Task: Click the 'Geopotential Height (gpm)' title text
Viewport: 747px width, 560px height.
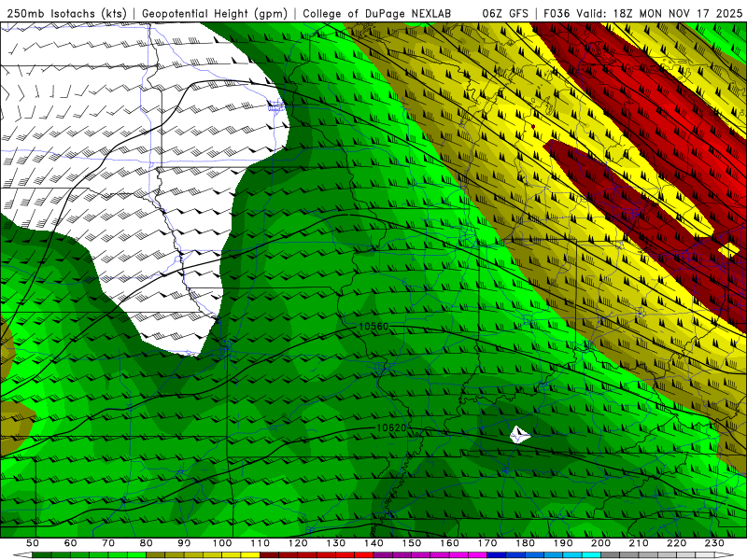Action: [x=215, y=13]
